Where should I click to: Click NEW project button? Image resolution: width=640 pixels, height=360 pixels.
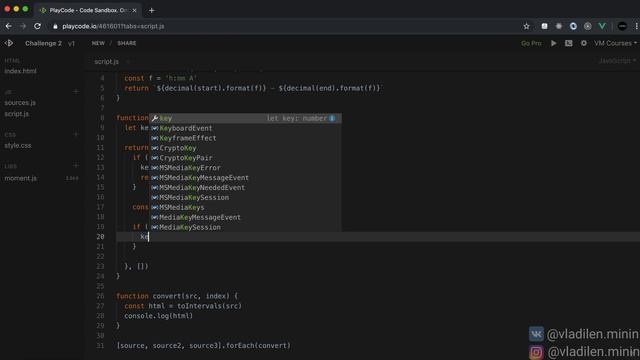[x=98, y=43]
